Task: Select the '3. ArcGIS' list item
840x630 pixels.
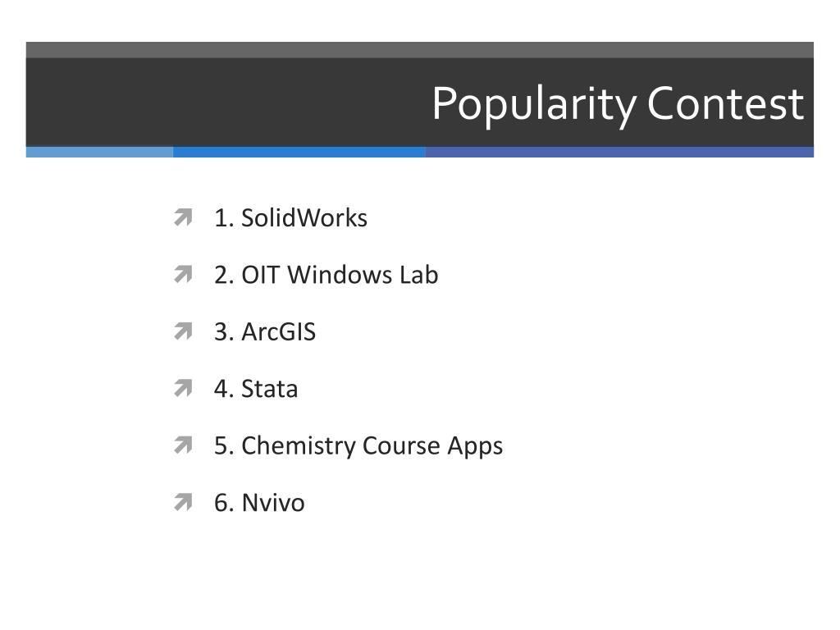Action: click(265, 331)
